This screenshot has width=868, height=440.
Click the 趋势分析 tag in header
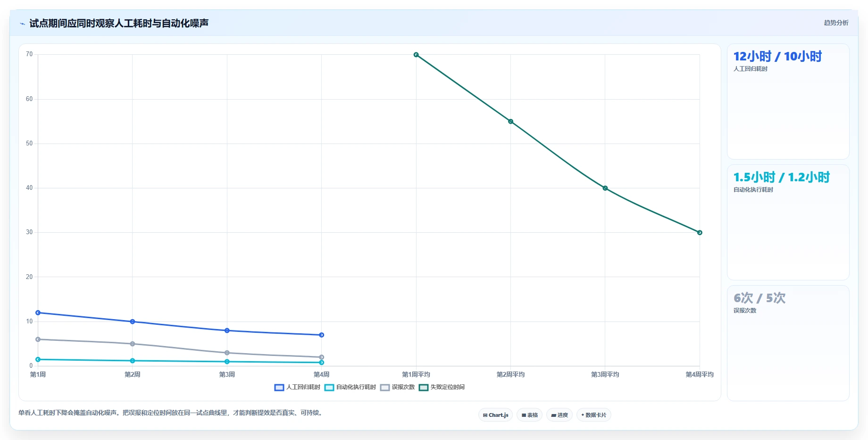click(836, 23)
